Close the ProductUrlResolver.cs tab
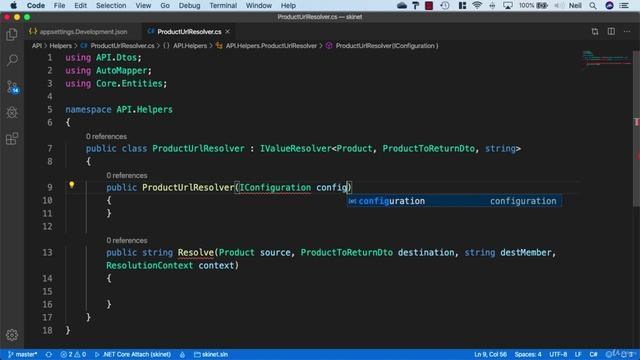 pos(228,31)
